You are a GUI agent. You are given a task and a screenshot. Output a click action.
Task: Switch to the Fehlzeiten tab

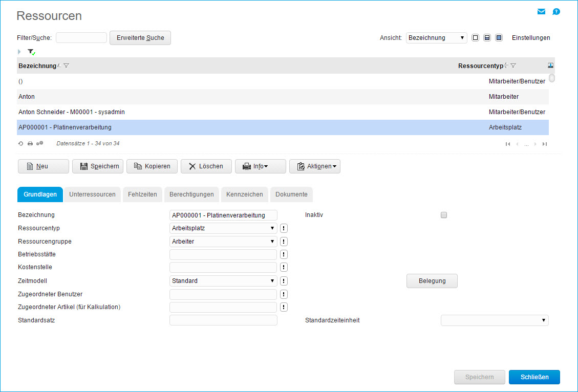(x=142, y=194)
